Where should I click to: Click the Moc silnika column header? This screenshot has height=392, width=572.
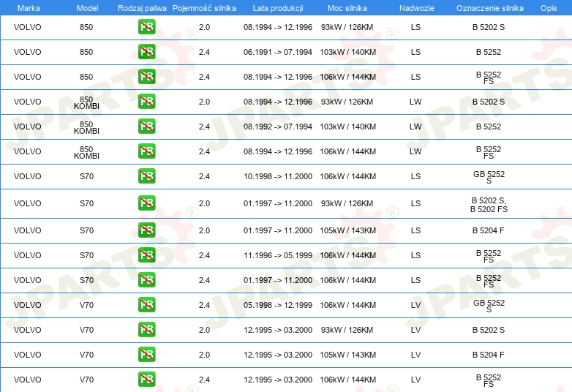[347, 8]
